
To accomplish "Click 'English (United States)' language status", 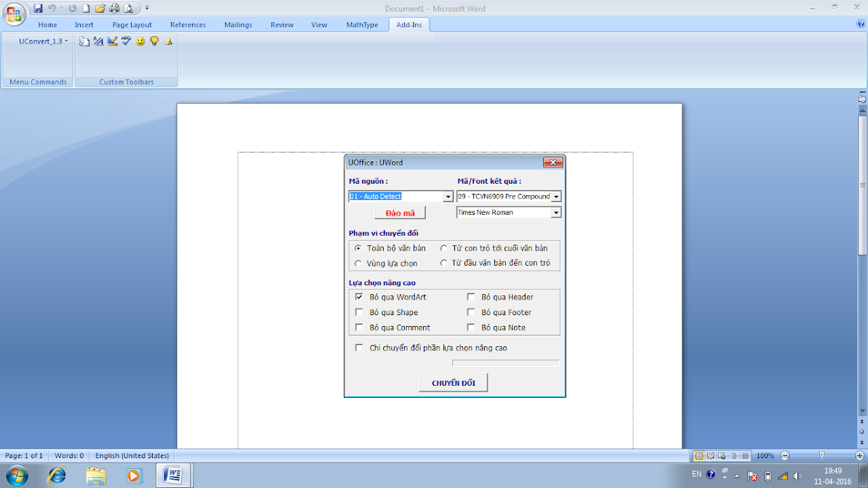I will (x=132, y=455).
